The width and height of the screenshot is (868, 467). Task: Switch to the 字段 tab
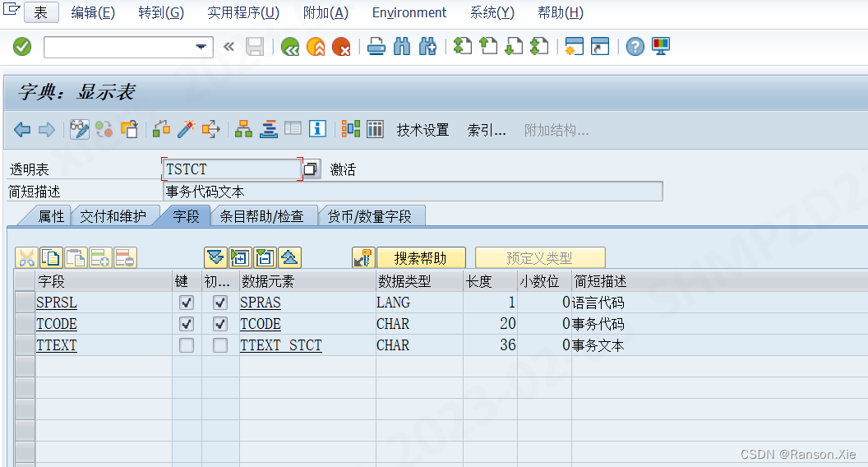186,216
